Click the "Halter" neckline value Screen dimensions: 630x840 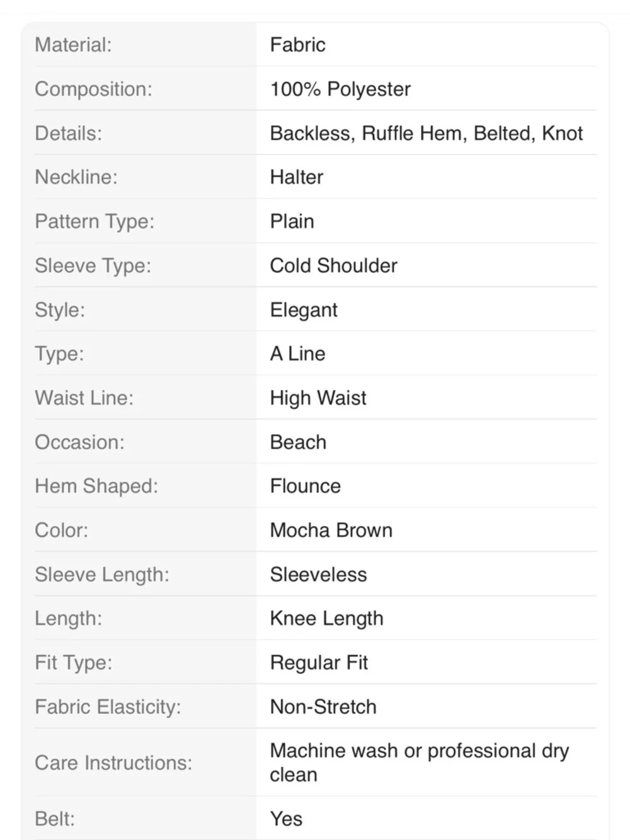click(x=297, y=177)
